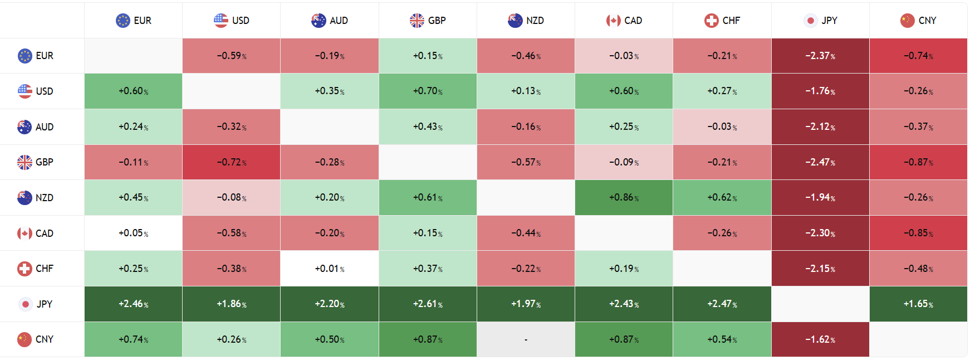980x360 pixels.
Task: Click the Japan flag icon in JPY row
Action: tap(24, 304)
